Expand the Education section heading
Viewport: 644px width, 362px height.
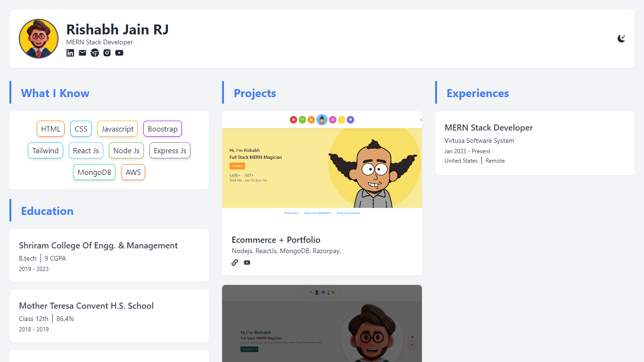click(47, 211)
